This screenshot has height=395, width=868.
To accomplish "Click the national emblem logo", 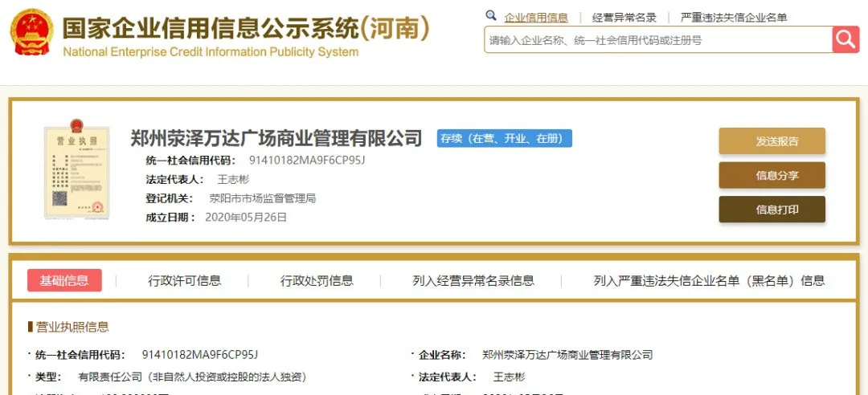I will [32, 31].
